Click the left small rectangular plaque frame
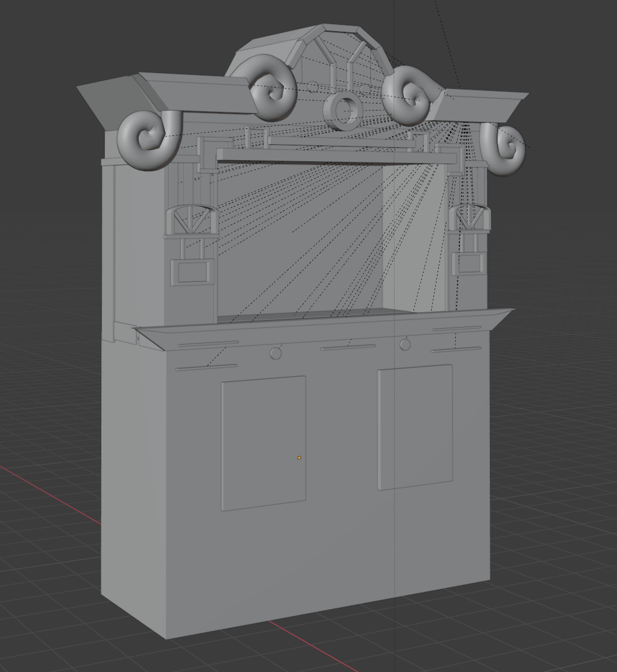617x672 pixels. [x=191, y=272]
